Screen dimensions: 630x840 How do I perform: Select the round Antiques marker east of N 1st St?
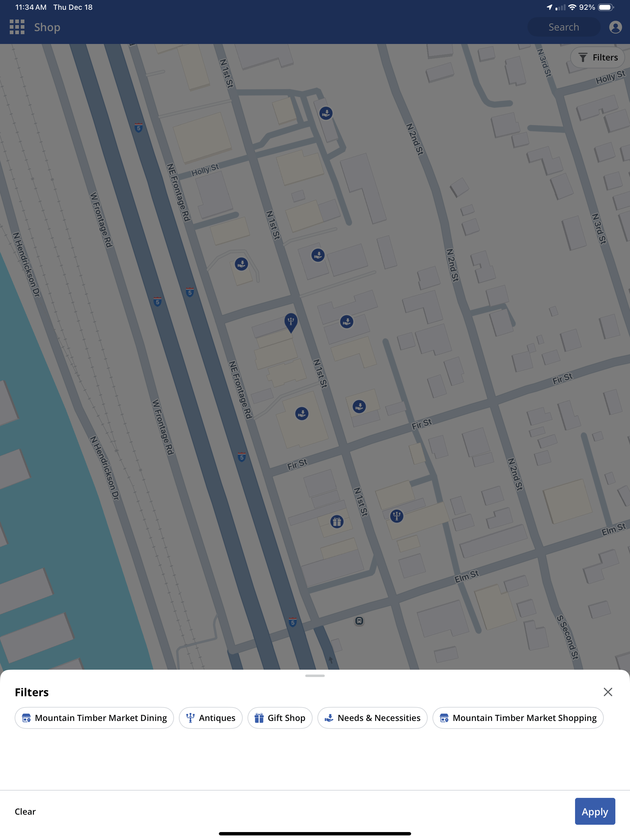397,516
